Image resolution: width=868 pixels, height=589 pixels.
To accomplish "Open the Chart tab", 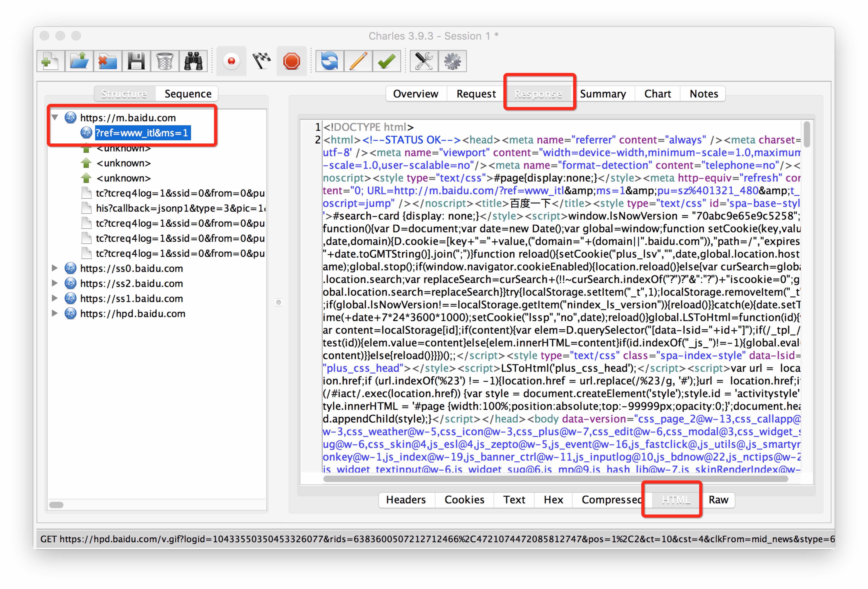I will 657,94.
